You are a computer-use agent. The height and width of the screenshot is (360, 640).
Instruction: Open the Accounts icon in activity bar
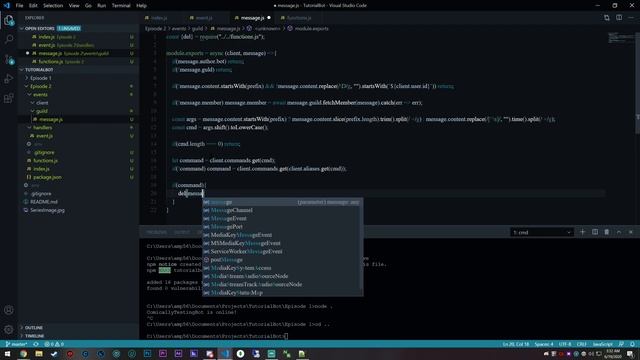(x=9, y=310)
